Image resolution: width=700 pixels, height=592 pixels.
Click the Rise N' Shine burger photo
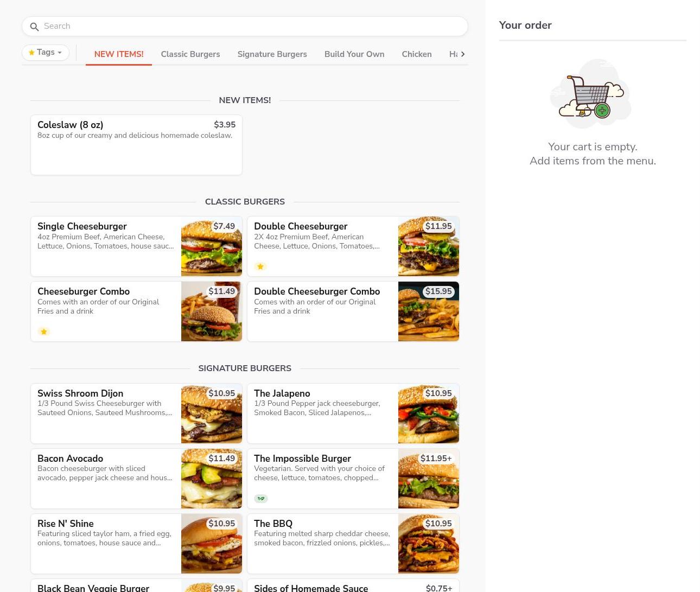pyautogui.click(x=212, y=544)
